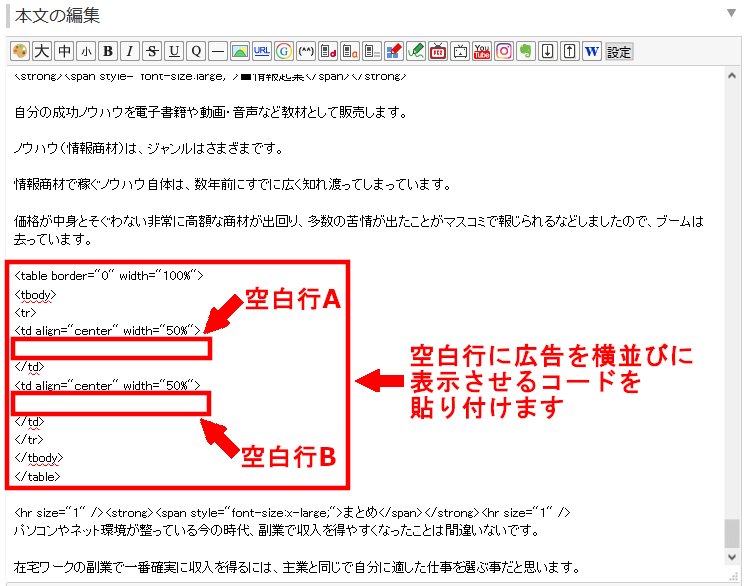The image size is (745, 586).
Task: Click the paragraph starting '価格が中身とそぐわない'
Action: pos(359,230)
